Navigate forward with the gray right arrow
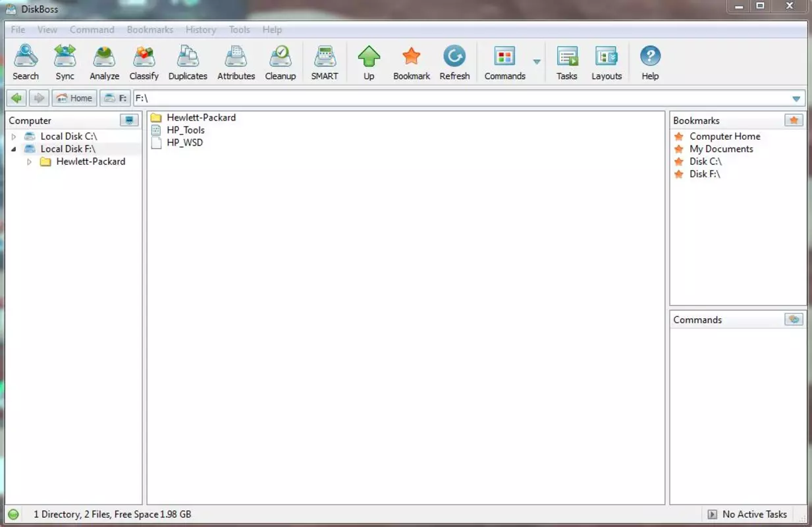 (39, 98)
